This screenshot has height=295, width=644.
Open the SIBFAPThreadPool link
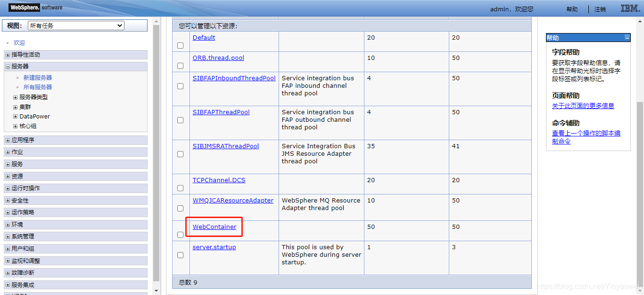tap(221, 112)
